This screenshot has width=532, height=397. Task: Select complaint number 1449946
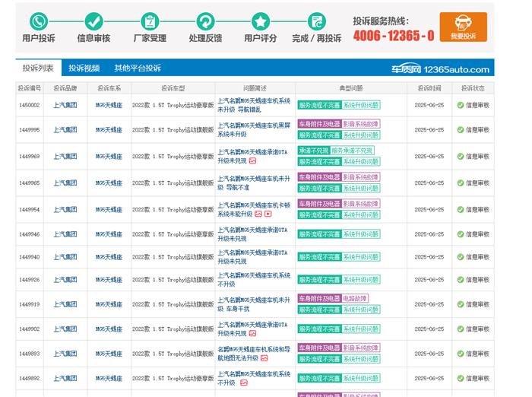[30, 234]
